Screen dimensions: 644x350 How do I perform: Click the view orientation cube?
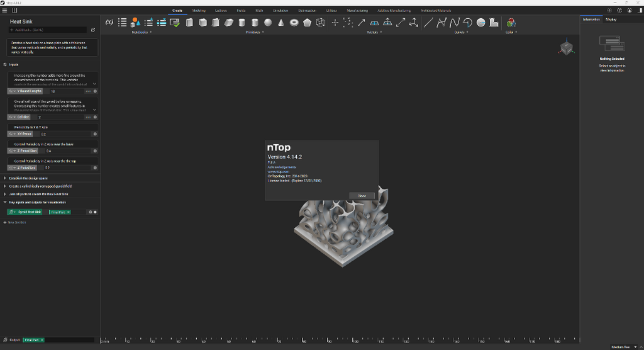tap(567, 48)
